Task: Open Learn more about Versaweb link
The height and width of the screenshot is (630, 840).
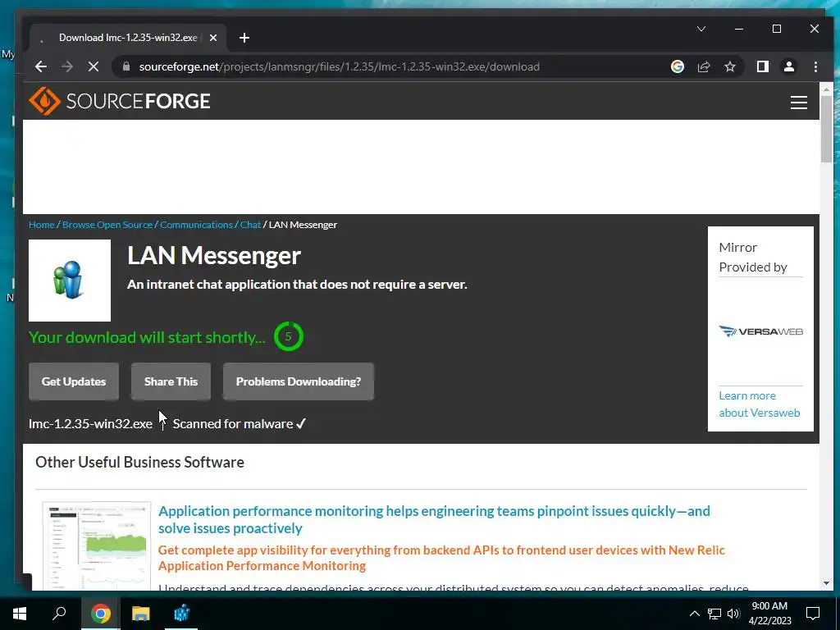Action: click(759, 404)
